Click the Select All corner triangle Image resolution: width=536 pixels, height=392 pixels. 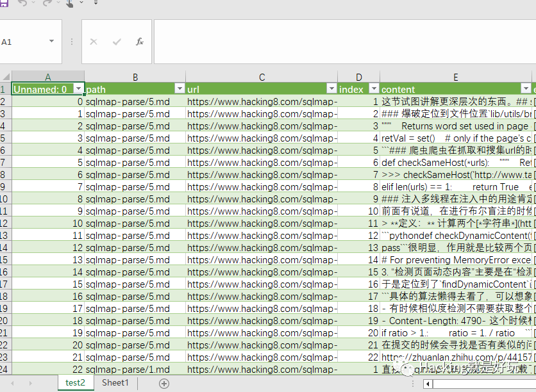(x=6, y=77)
